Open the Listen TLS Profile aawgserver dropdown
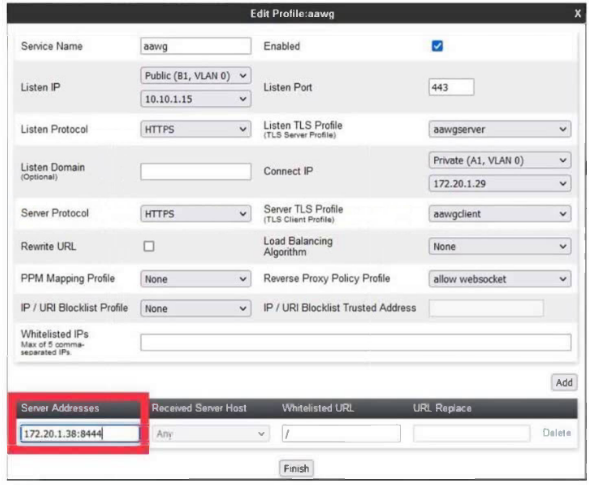This screenshot has width=589, height=485. (x=500, y=129)
